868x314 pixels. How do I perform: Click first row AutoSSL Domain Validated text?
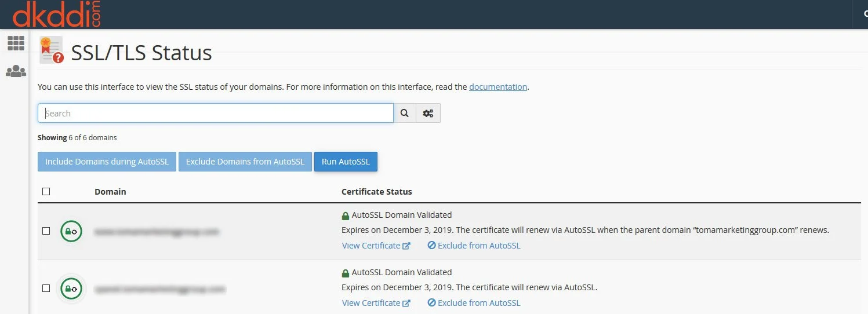point(401,215)
